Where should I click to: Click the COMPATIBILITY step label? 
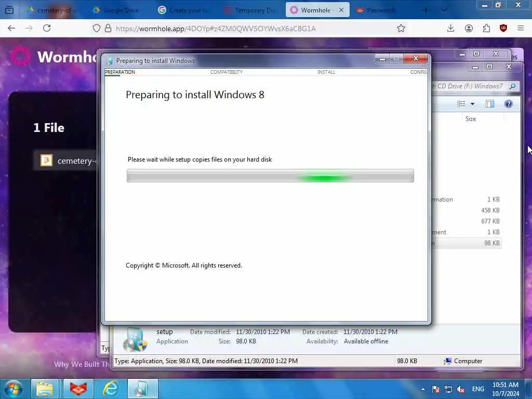(x=227, y=72)
